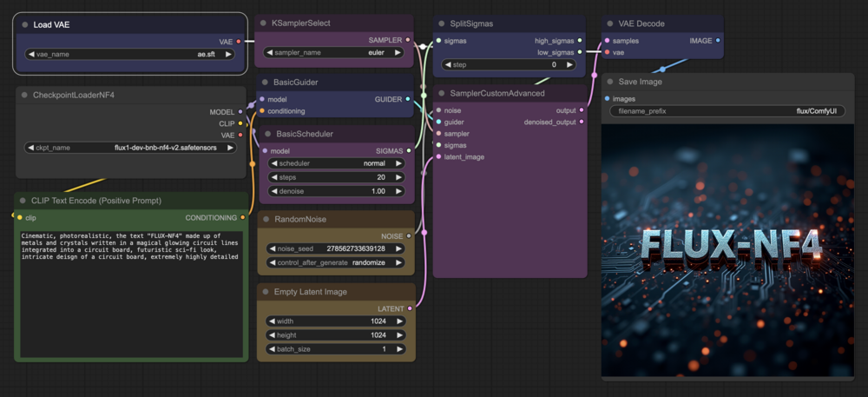
Task: Click the left arrow on the sampler_name selector
Action: [x=270, y=53]
